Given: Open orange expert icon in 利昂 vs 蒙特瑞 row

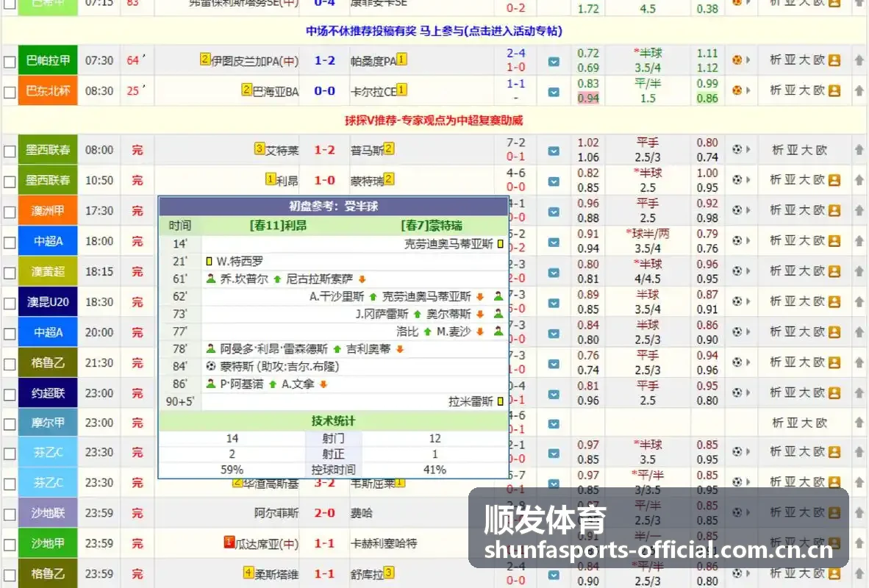Looking at the screenshot, I should coord(834,180).
